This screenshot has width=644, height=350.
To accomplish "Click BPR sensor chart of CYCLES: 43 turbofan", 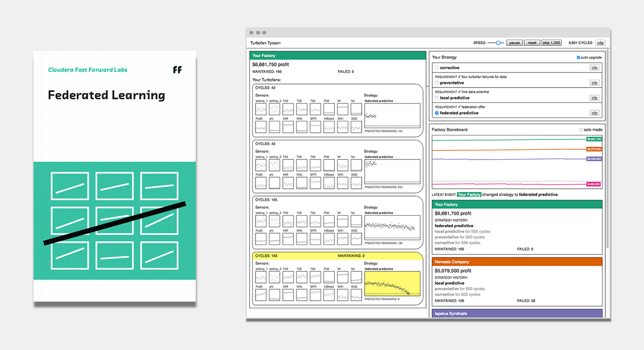I will [315, 183].
